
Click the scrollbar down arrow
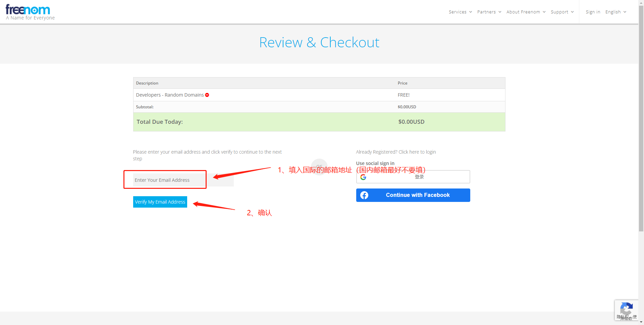click(x=641, y=322)
